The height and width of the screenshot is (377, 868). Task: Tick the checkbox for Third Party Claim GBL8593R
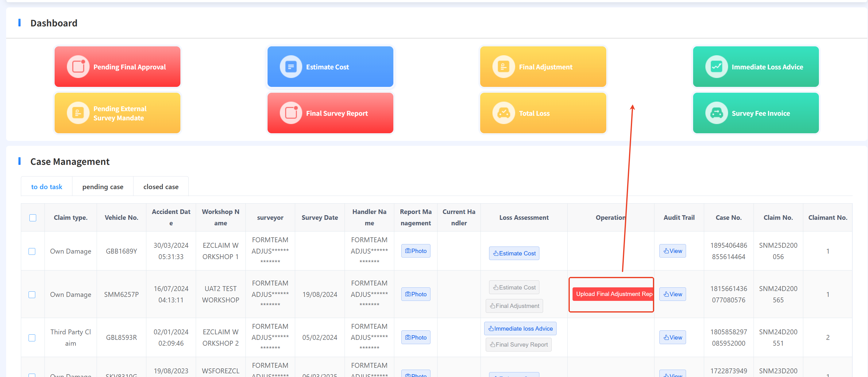(x=32, y=338)
